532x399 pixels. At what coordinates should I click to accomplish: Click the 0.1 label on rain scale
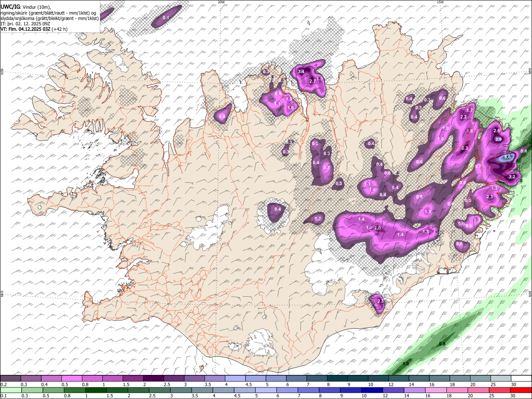(x=3, y=396)
